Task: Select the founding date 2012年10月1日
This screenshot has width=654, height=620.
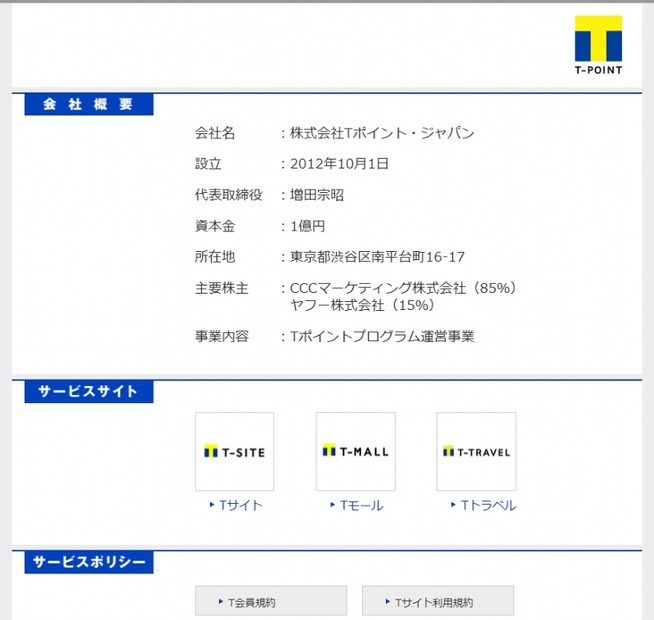Action: pos(339,164)
